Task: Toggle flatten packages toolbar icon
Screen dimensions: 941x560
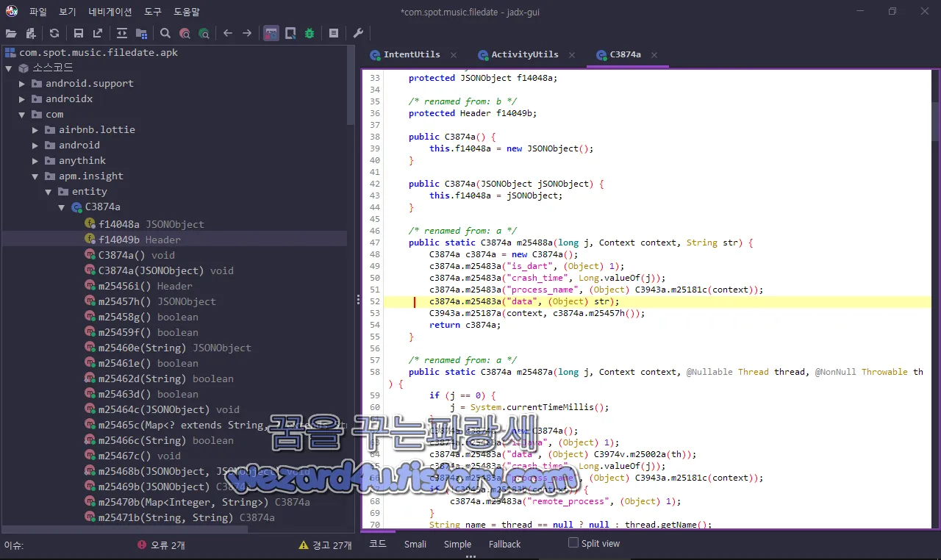Action: [x=141, y=33]
